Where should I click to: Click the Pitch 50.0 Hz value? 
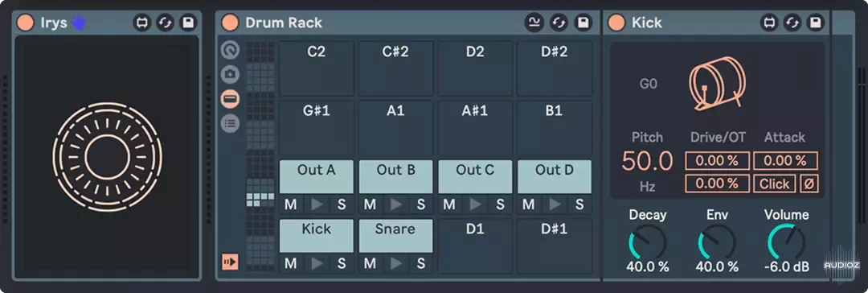click(x=647, y=162)
